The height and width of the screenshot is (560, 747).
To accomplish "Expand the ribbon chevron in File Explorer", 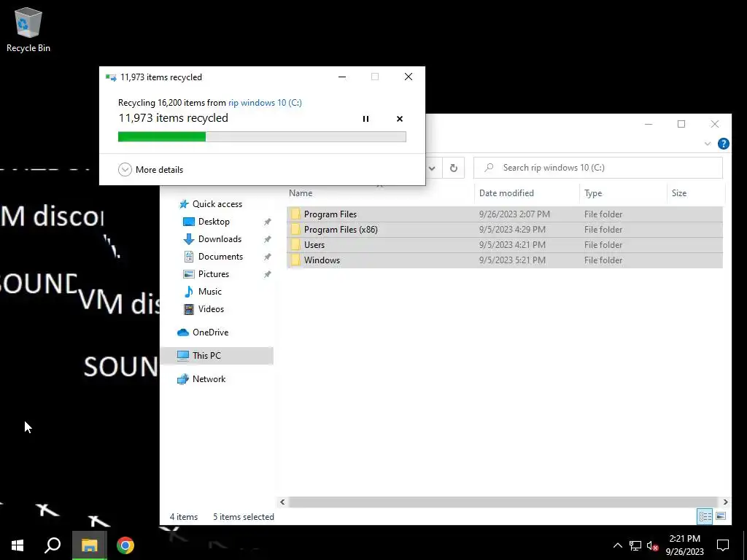I will point(708,144).
